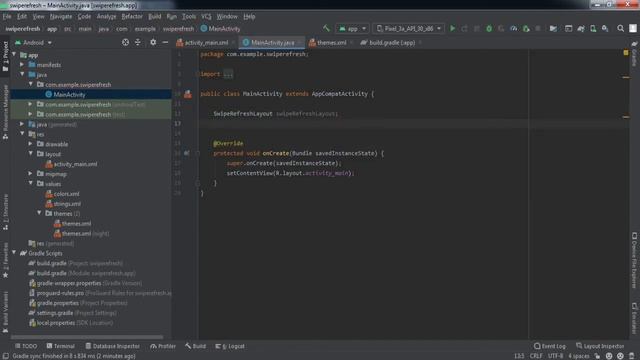Viewport: 640px width, 360px height.
Task: Open Build Variants sidebar tab
Action: click(5, 312)
